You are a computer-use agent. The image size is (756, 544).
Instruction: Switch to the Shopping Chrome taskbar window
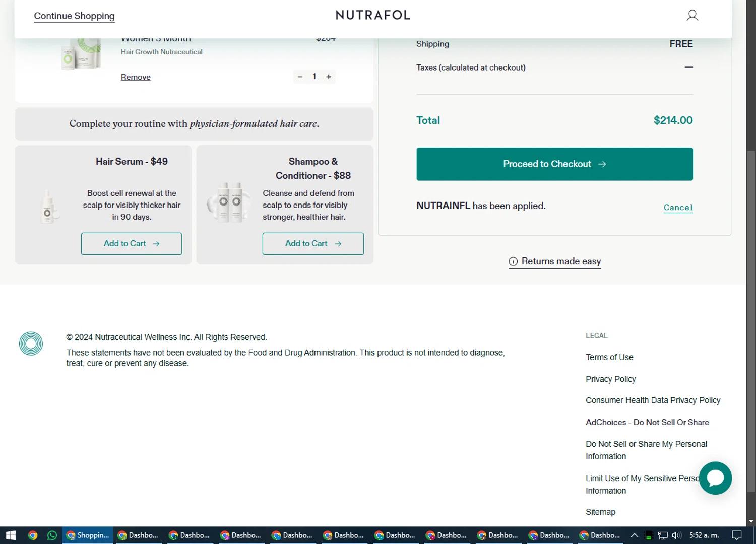pos(88,535)
